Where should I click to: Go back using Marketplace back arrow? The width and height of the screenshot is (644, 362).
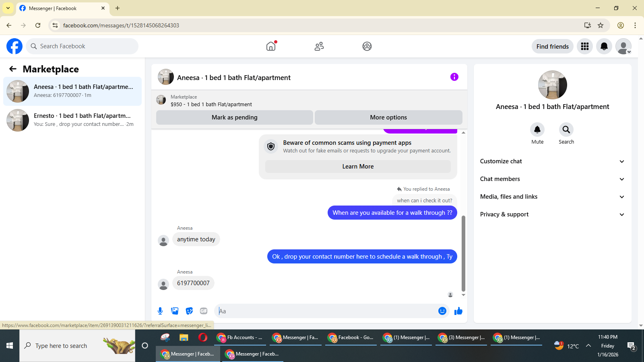pos(13,69)
